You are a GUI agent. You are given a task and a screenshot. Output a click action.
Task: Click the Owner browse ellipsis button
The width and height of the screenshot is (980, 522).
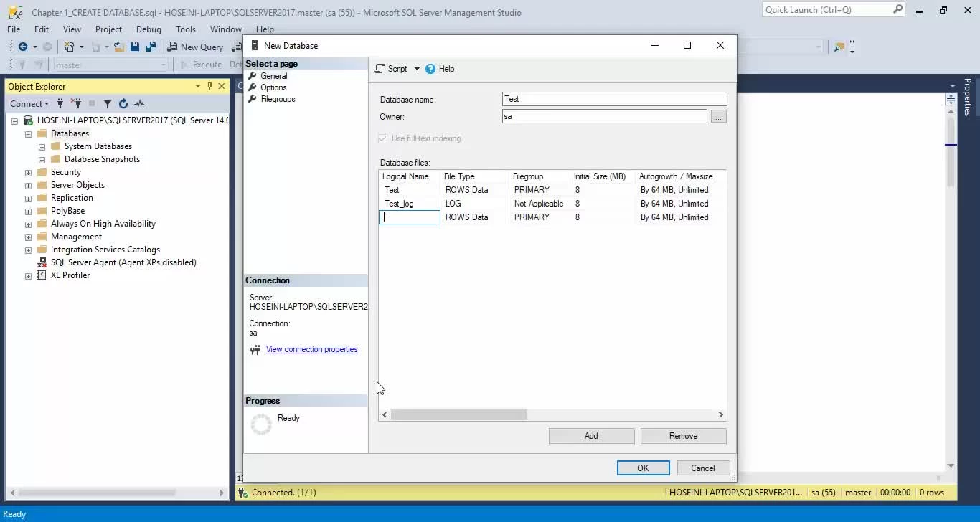pyautogui.click(x=719, y=116)
